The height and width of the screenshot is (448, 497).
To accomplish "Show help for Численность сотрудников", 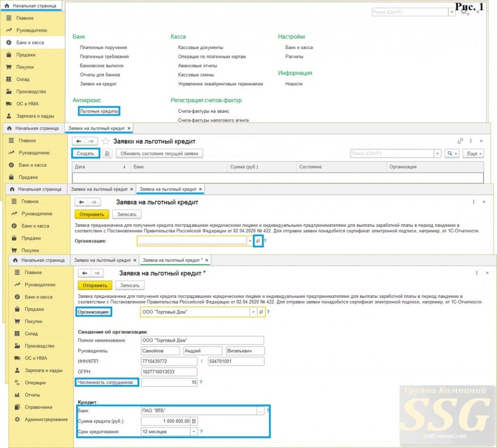I will 201,382.
